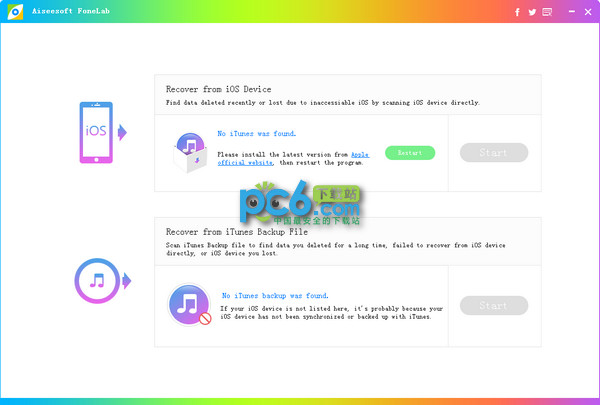Viewport: 600px width, 405px height.
Task: Click the 'Recover from iOS Device' heading
Action: [218, 89]
